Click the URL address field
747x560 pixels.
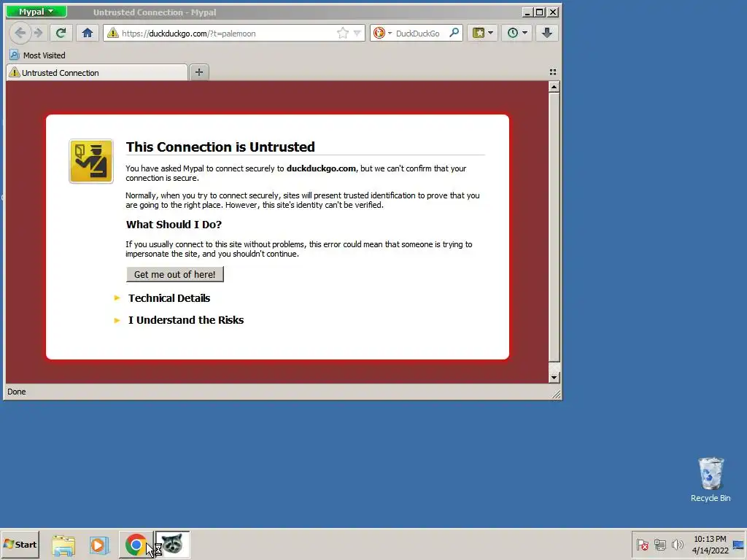tap(228, 34)
